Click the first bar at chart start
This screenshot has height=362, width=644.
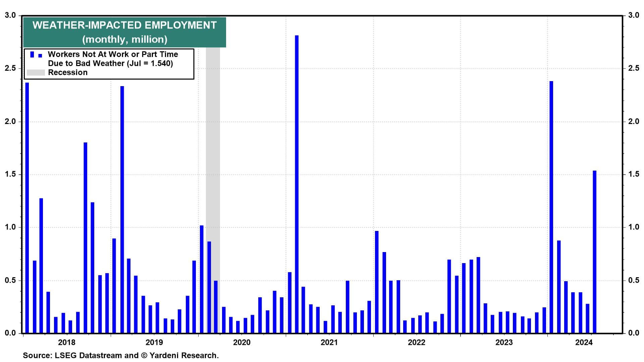click(x=27, y=208)
